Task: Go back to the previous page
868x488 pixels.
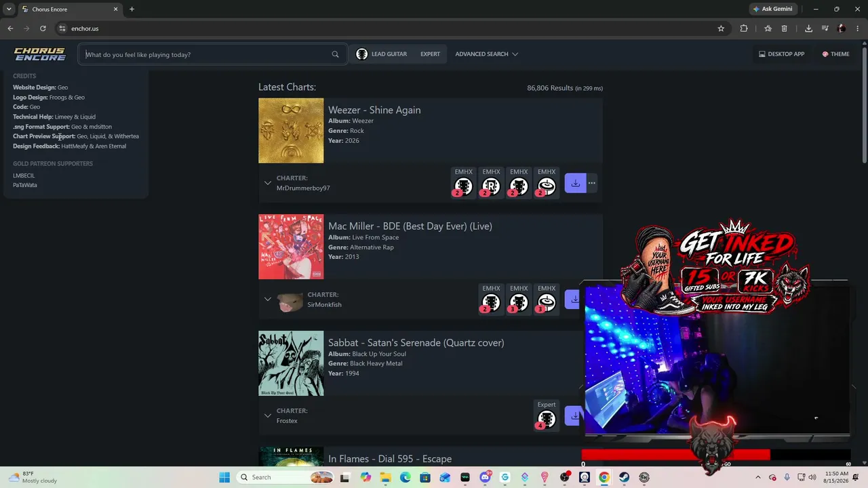Action: [x=10, y=28]
